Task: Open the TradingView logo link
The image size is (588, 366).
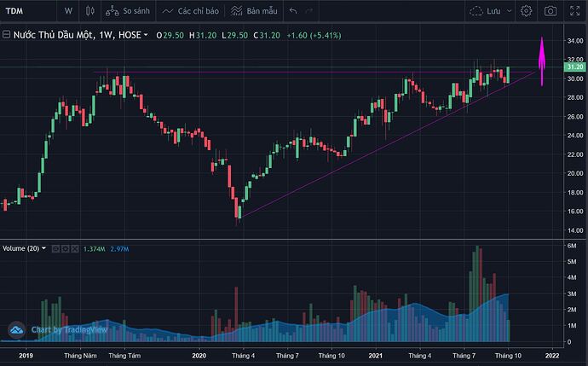Action: (x=16, y=330)
